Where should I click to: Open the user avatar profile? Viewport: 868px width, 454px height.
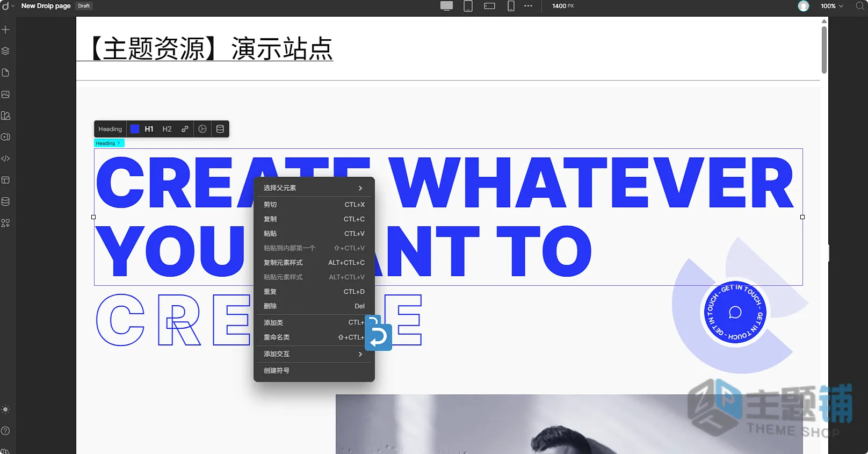(x=804, y=6)
